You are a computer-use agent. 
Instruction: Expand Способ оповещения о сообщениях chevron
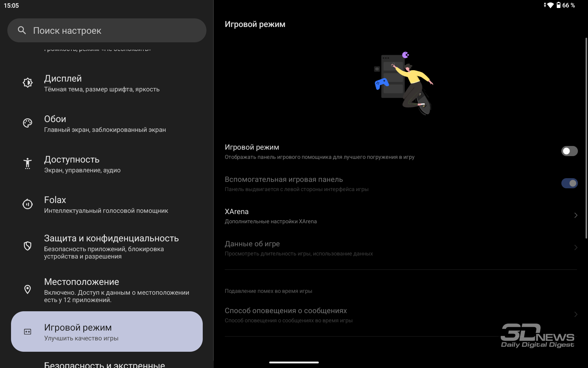[x=576, y=314]
